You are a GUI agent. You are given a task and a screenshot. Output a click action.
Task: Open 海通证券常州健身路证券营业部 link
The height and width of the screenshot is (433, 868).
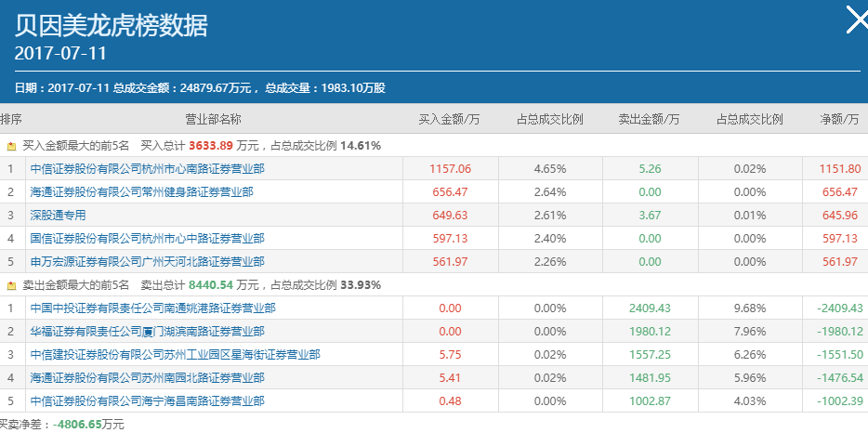[141, 192]
